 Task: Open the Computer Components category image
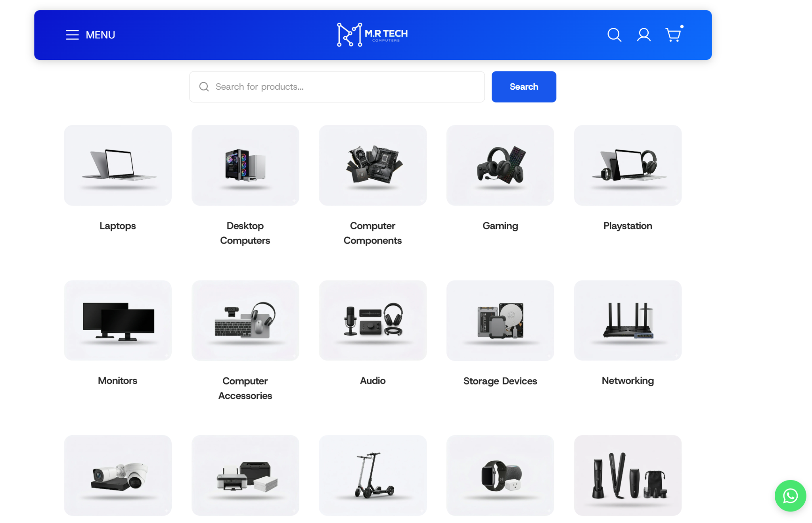coord(373,165)
